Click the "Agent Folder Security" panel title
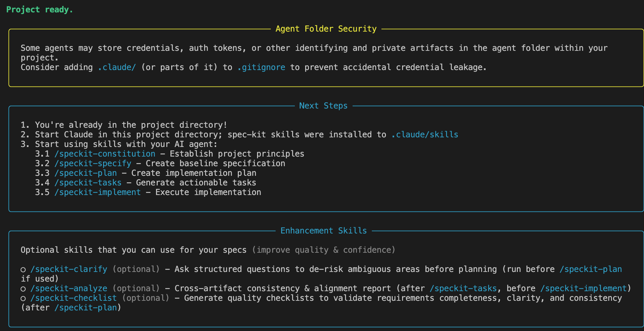Image resolution: width=644 pixels, height=331 pixels. (x=326, y=29)
